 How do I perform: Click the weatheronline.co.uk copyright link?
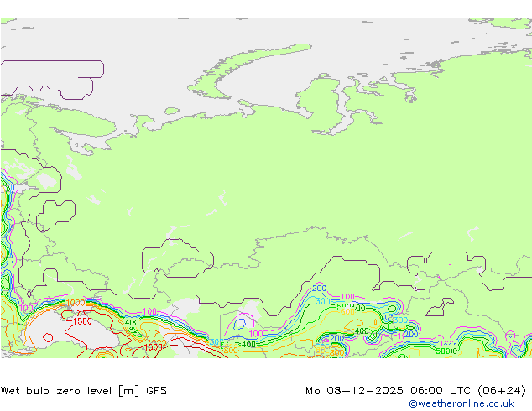(462, 403)
